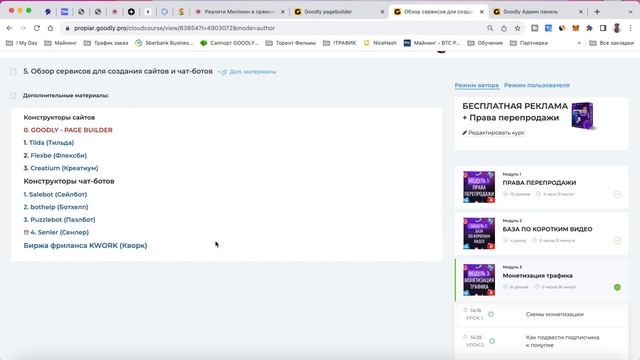640x360 pixels.
Task: Open the Саппорт GOODLY bookmark
Action: coord(229,43)
